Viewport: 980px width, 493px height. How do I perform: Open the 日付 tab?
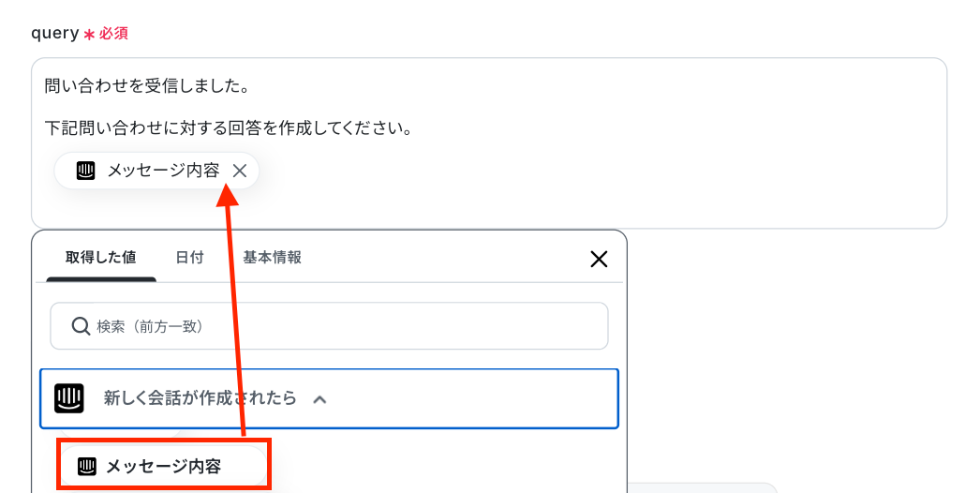189,257
